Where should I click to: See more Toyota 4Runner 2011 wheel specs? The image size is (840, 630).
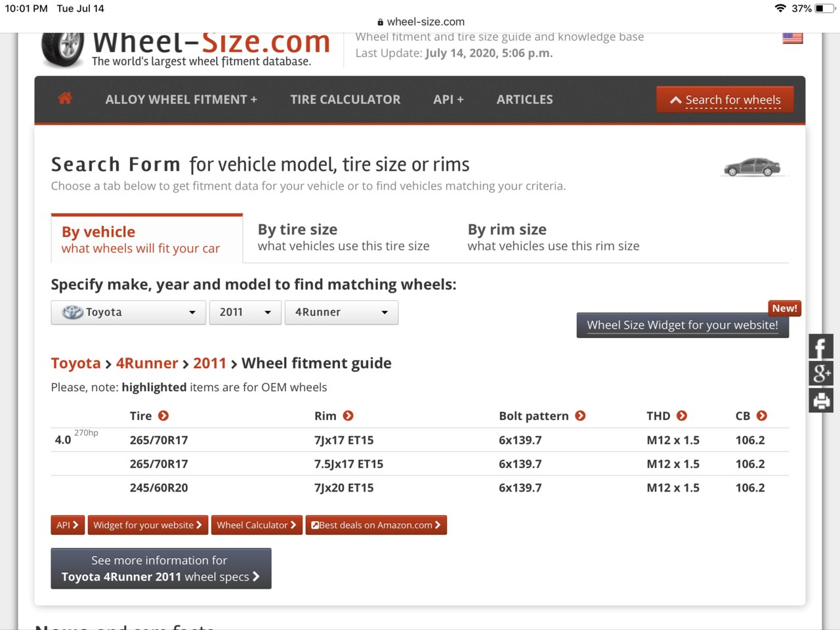point(161,568)
